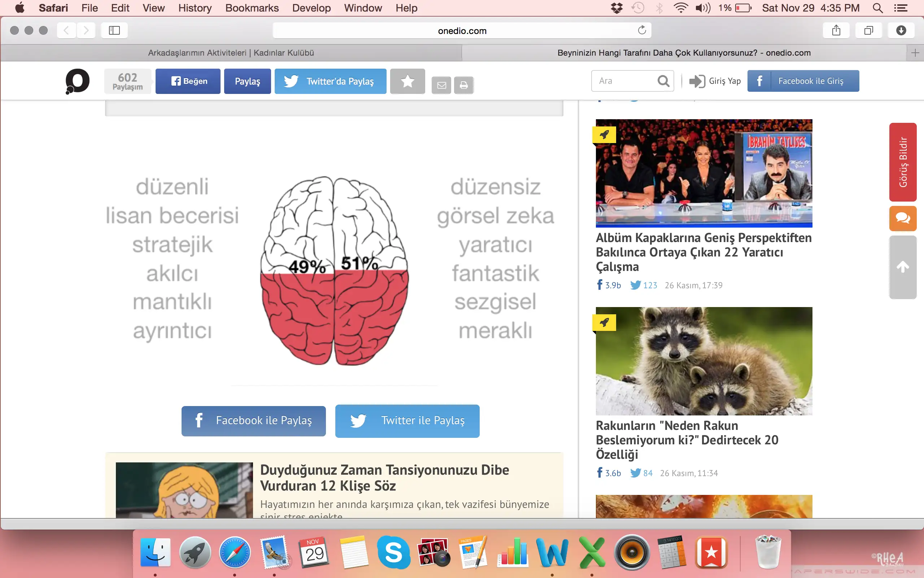This screenshot has width=924, height=578.
Task: Select the Beyninizin Hangi Tarafını tab
Action: (x=684, y=53)
